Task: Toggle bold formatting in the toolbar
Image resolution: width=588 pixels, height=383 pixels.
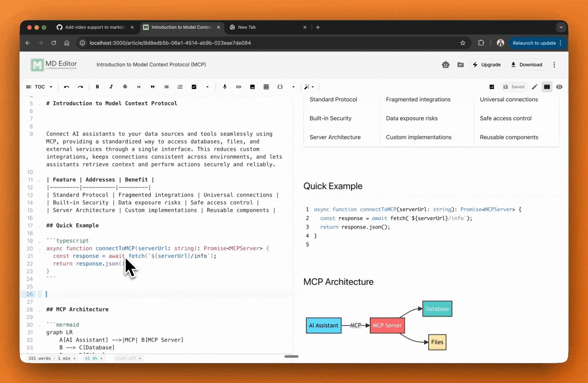Action: click(x=98, y=87)
